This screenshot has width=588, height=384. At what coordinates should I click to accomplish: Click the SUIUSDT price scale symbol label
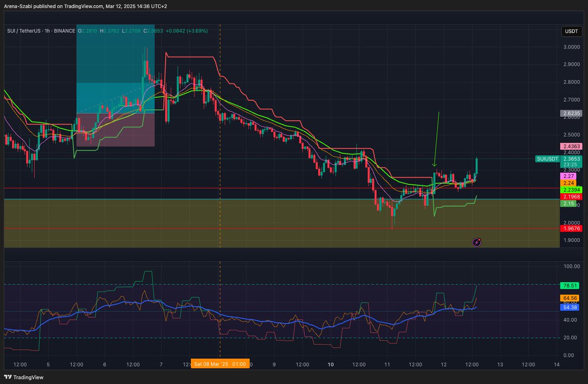tap(547, 159)
